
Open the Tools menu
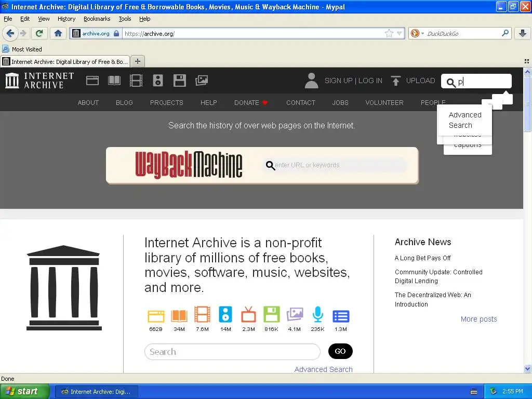point(125,19)
